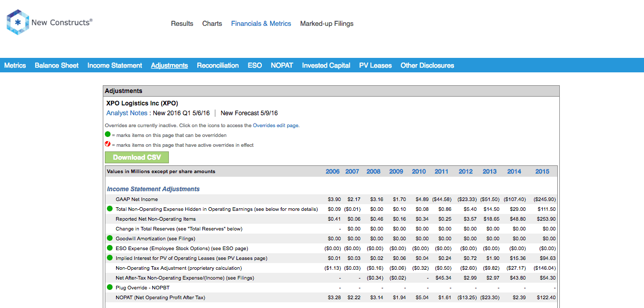Click the 2006 year column header
This screenshot has width=644, height=308.
(333, 172)
